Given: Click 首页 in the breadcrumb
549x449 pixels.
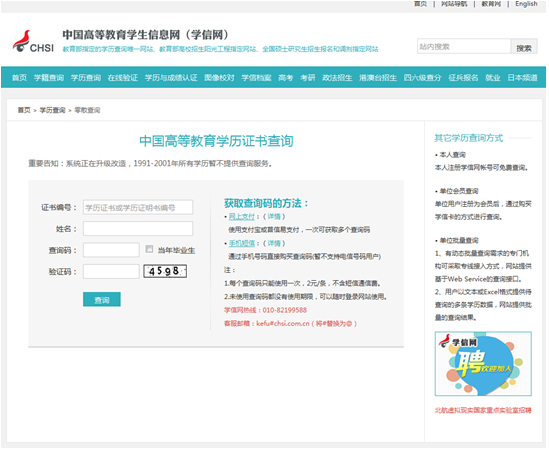Looking at the screenshot, I should click(24, 110).
